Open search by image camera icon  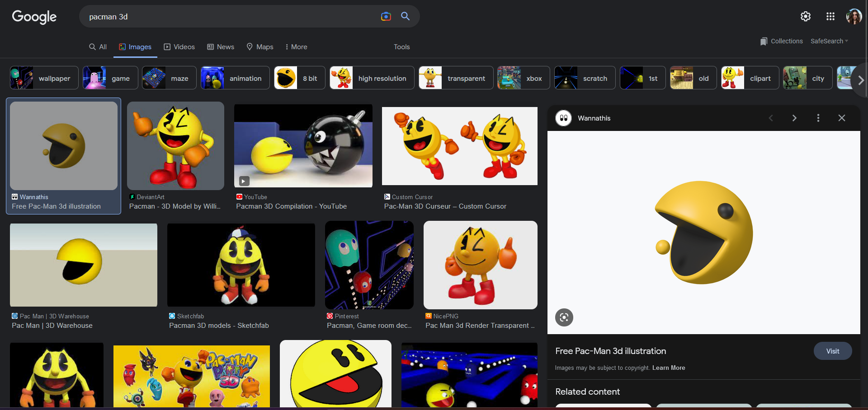(x=386, y=17)
